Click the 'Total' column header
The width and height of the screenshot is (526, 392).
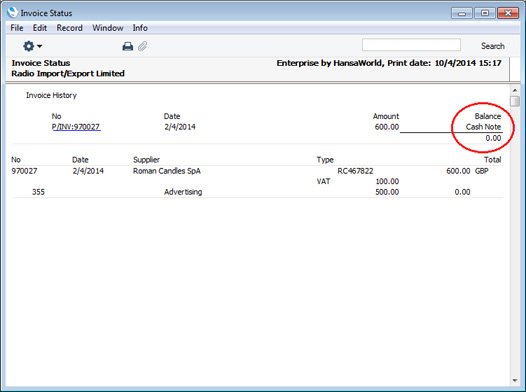pos(492,160)
